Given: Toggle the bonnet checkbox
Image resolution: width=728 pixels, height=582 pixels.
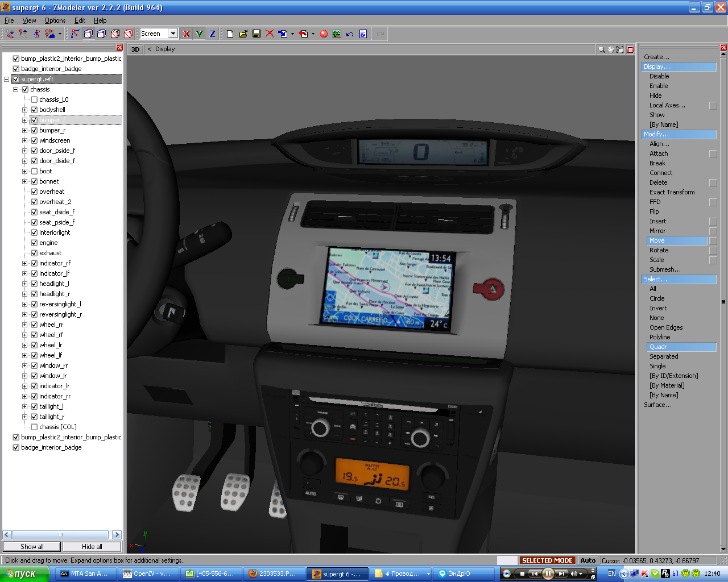Looking at the screenshot, I should click(x=34, y=181).
